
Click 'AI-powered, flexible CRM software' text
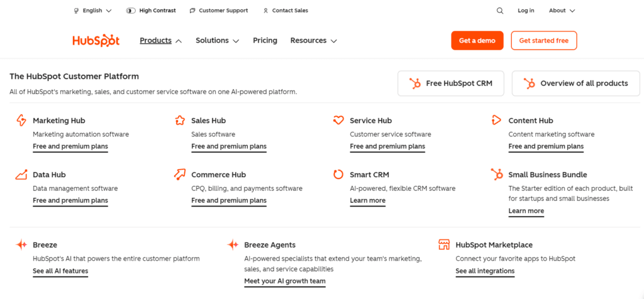402,188
